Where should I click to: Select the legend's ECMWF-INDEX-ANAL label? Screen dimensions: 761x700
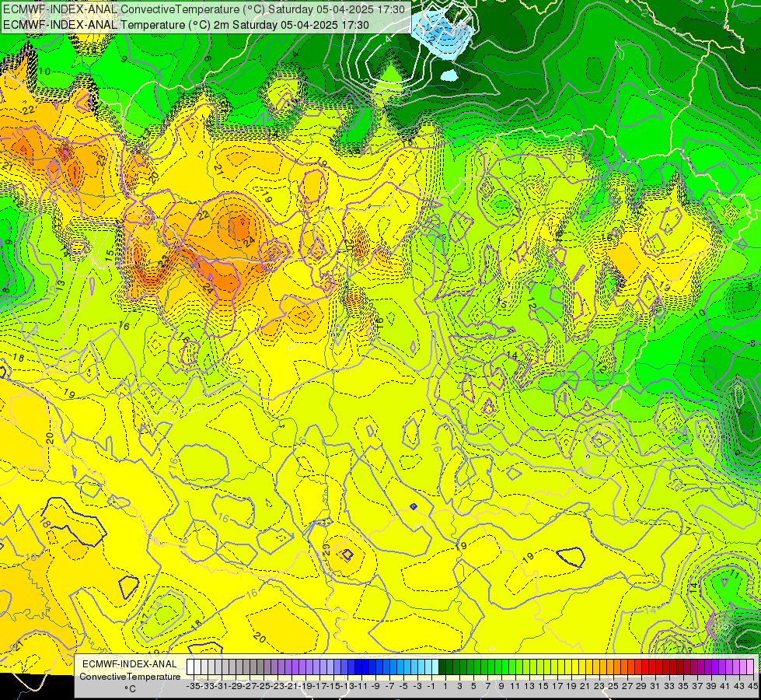130,664
